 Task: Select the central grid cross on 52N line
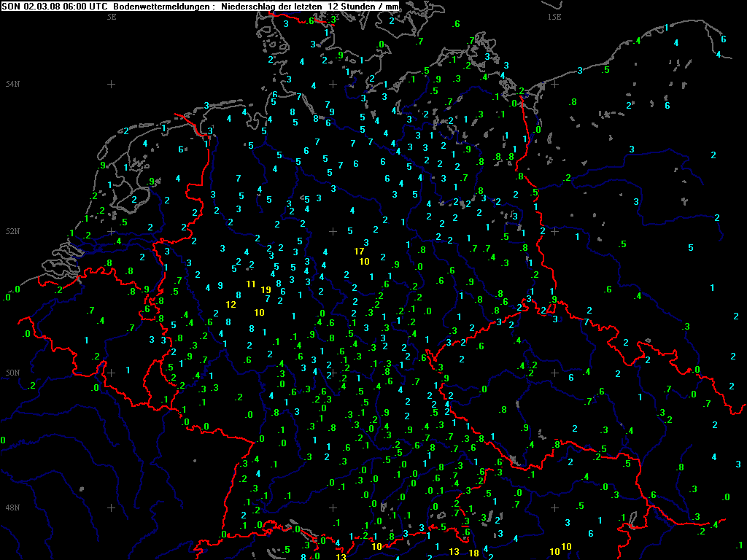click(x=333, y=231)
